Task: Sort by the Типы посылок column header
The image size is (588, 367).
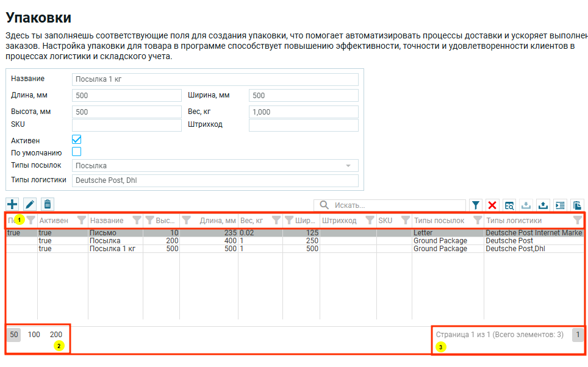Action: tap(439, 221)
